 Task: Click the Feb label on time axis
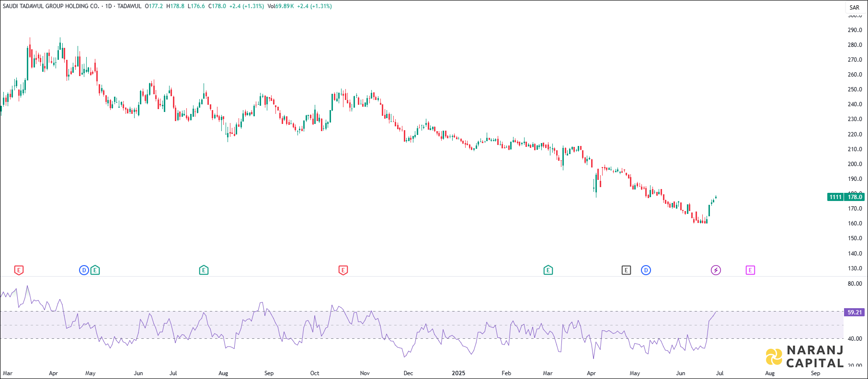tap(506, 373)
